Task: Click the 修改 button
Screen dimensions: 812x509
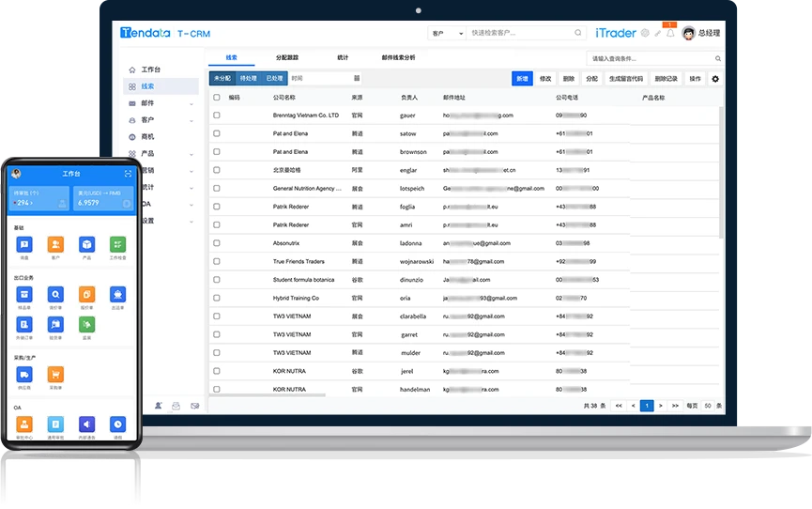Action: pyautogui.click(x=545, y=79)
